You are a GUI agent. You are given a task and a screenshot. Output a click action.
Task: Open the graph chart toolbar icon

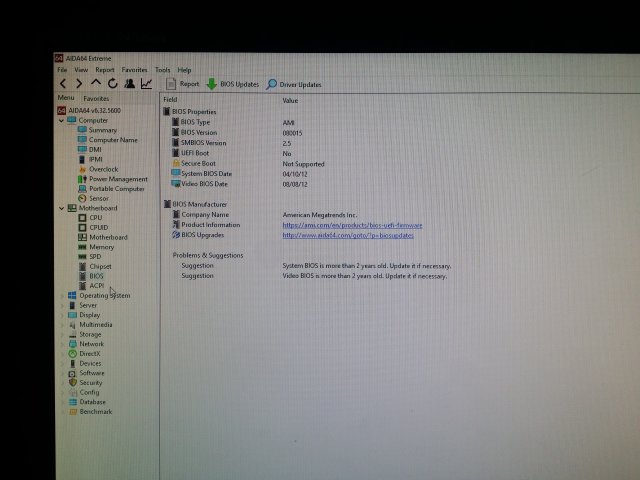(147, 84)
